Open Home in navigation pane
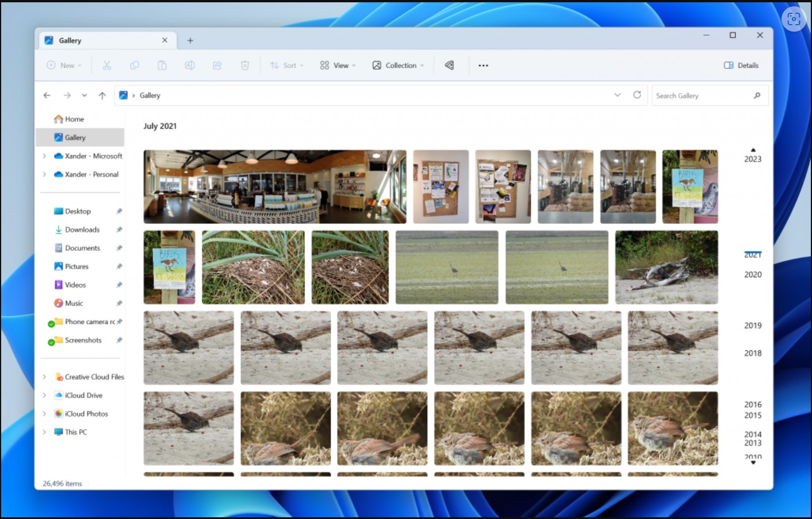This screenshot has height=519, width=812. [x=69, y=119]
